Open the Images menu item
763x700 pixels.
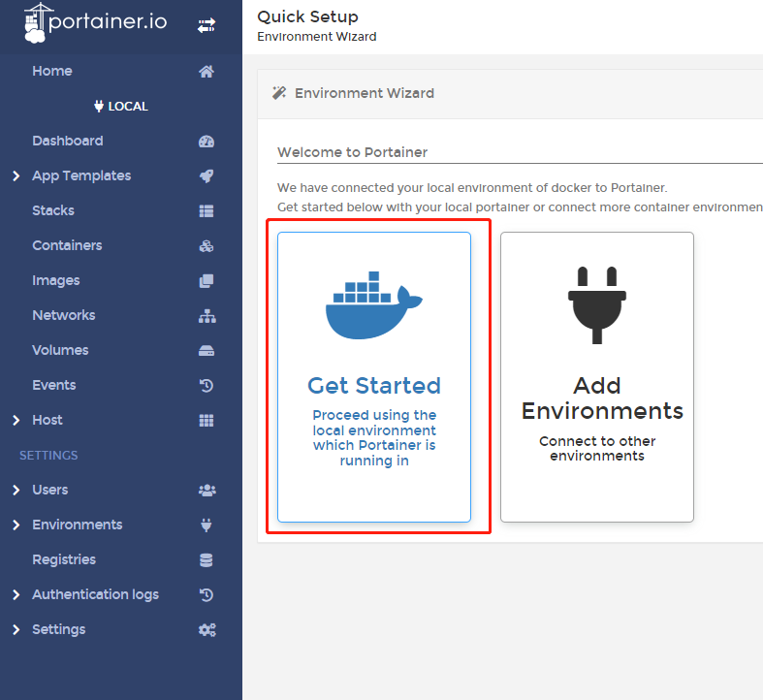56,280
